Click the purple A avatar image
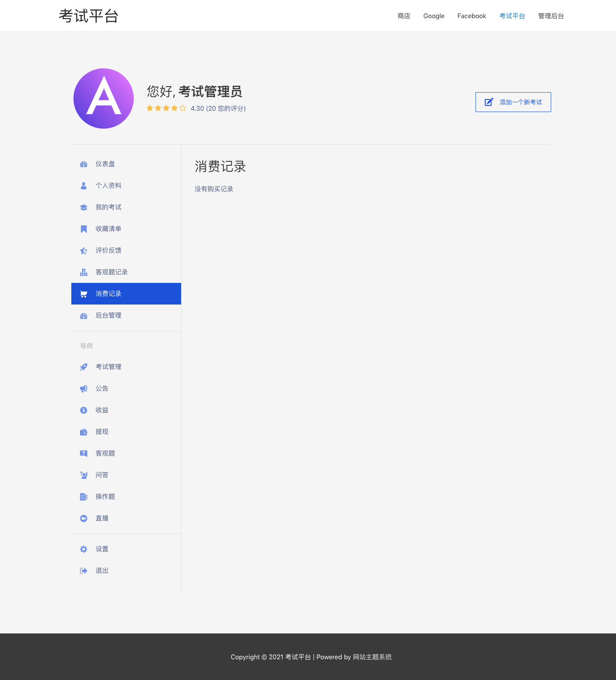Viewport: 616px width, 680px height. (104, 98)
